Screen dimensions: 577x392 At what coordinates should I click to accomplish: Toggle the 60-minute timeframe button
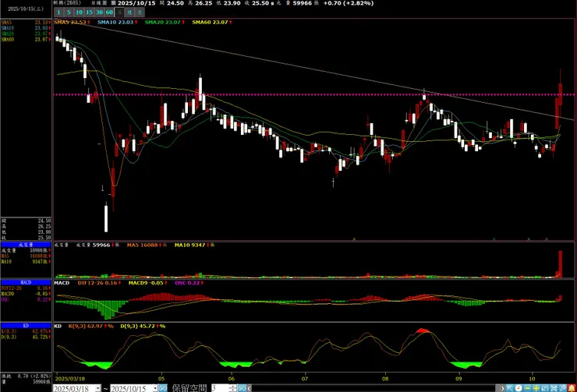pos(110,13)
